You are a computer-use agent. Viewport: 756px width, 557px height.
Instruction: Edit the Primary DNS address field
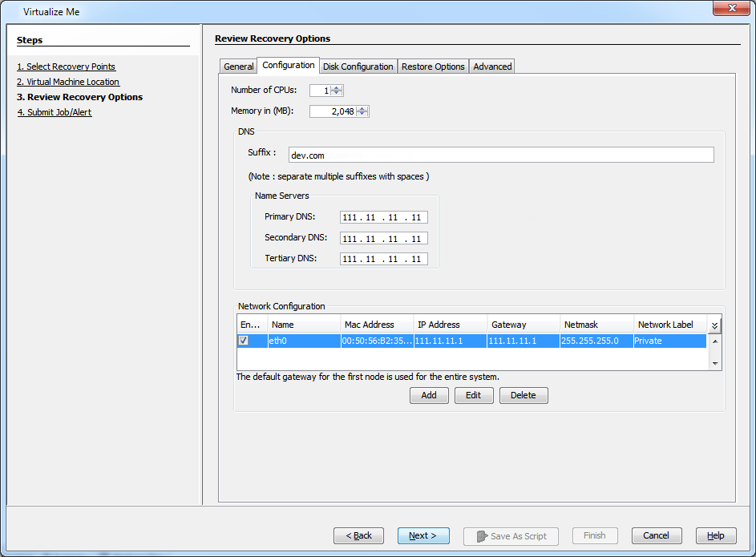click(x=383, y=217)
